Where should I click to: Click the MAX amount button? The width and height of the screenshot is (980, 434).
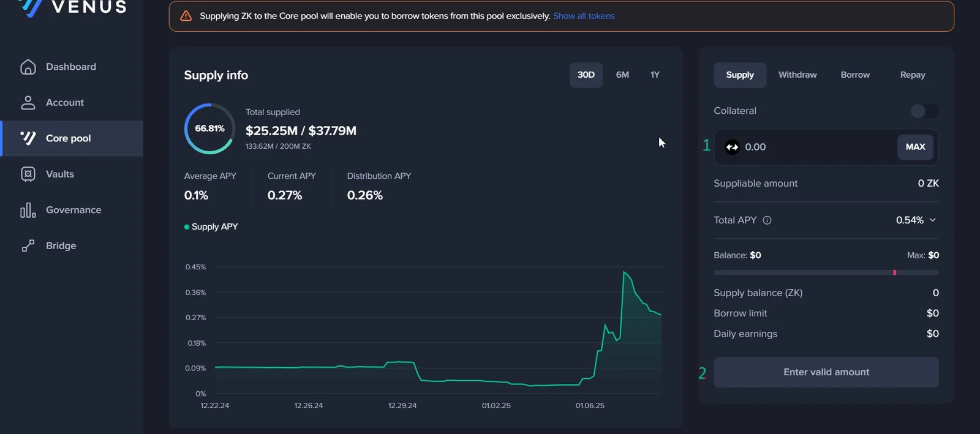point(915,147)
